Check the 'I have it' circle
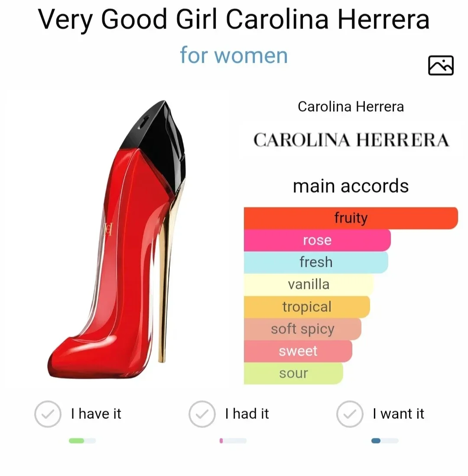The width and height of the screenshot is (468, 476). pyautogui.click(x=48, y=414)
